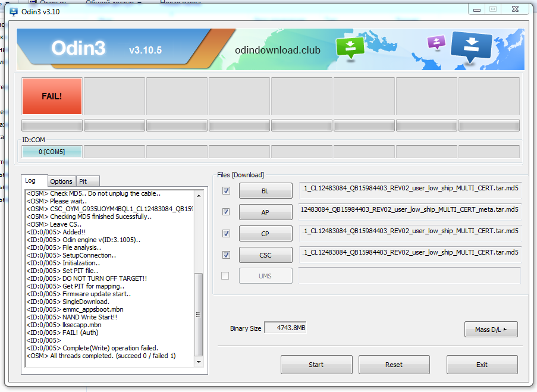Click log line 'FAIL! (Auth)'

click(80, 333)
